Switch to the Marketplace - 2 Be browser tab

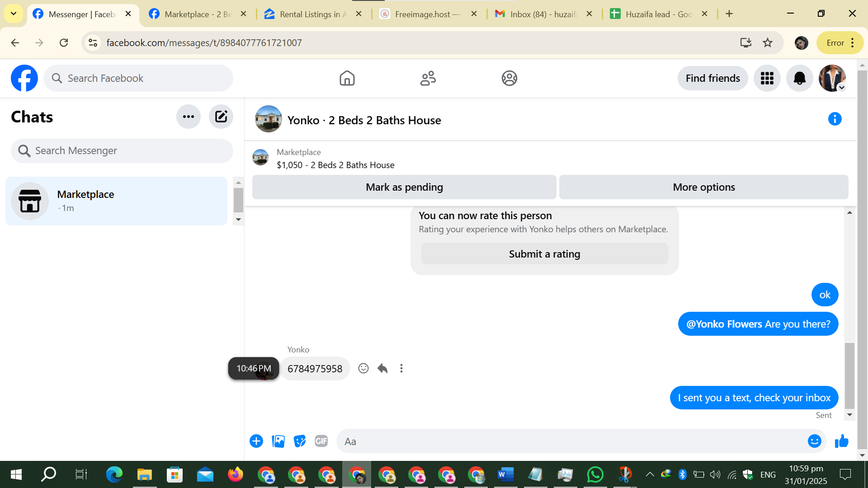coord(198,14)
